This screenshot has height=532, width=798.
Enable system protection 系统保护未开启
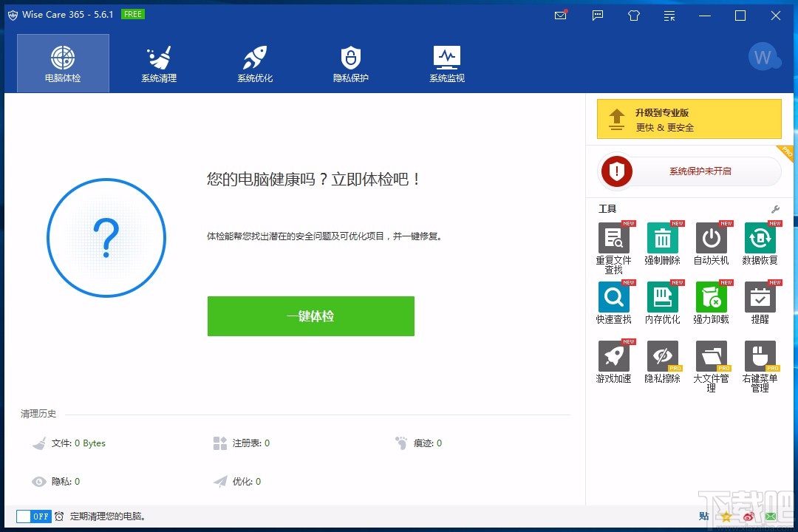tap(689, 171)
